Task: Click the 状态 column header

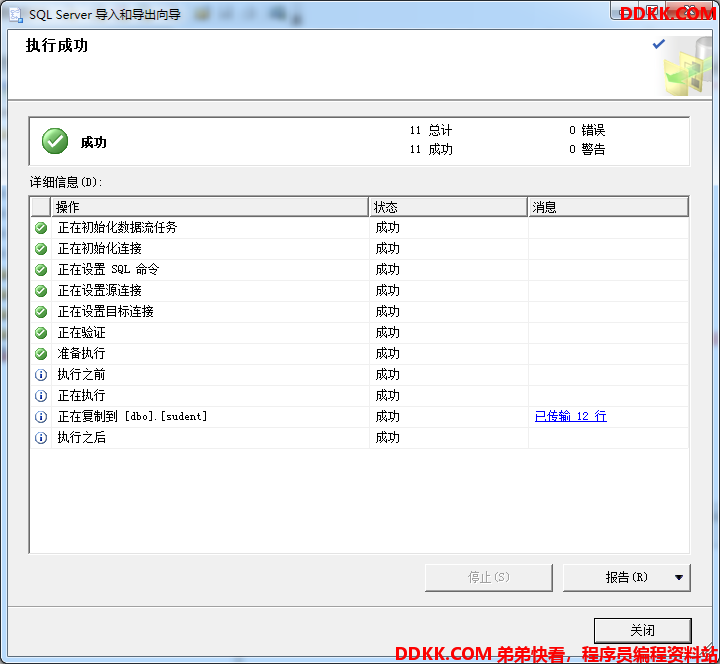Action: point(448,207)
